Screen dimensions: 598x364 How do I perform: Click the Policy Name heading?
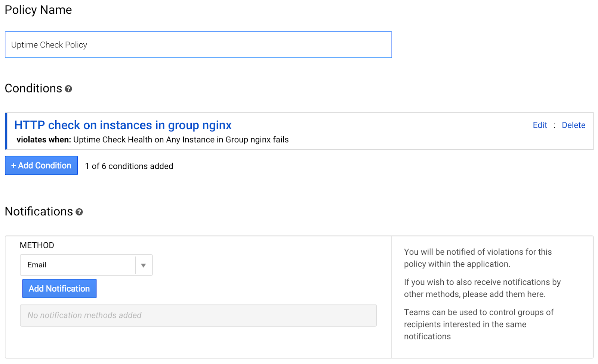(x=38, y=10)
